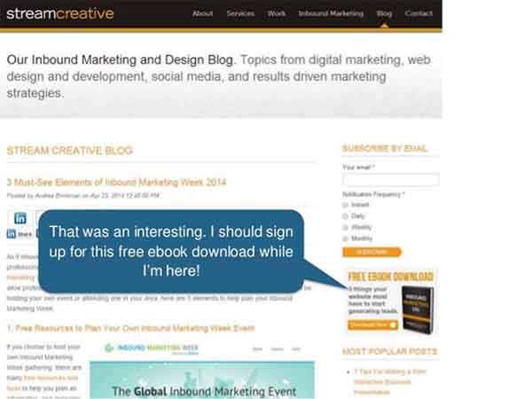This screenshot has height=399, width=532.
Task: Click the large LinkedIn share icon
Action: point(20,218)
